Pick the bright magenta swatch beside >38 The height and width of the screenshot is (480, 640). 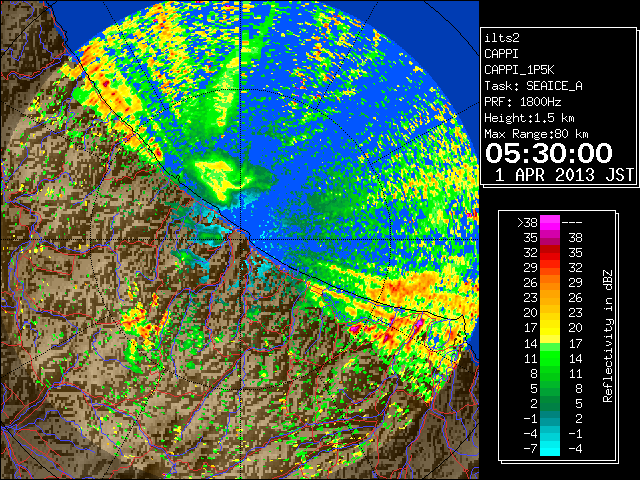coord(550,222)
